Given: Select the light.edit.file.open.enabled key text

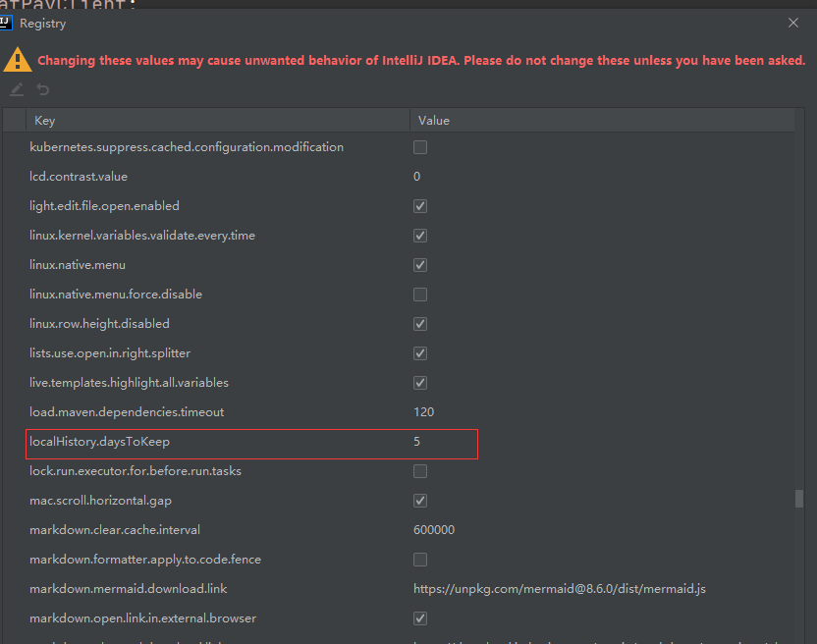Looking at the screenshot, I should pyautogui.click(x=104, y=206).
